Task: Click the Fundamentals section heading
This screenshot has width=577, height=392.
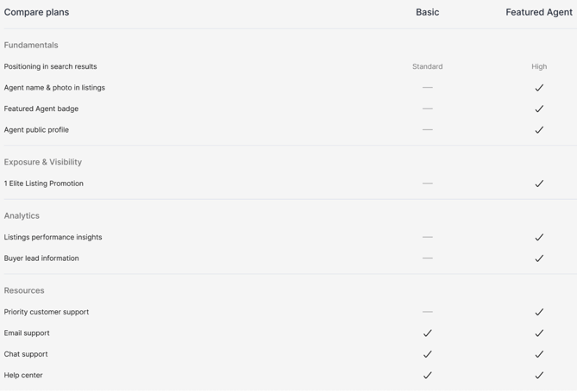Action: click(x=31, y=45)
